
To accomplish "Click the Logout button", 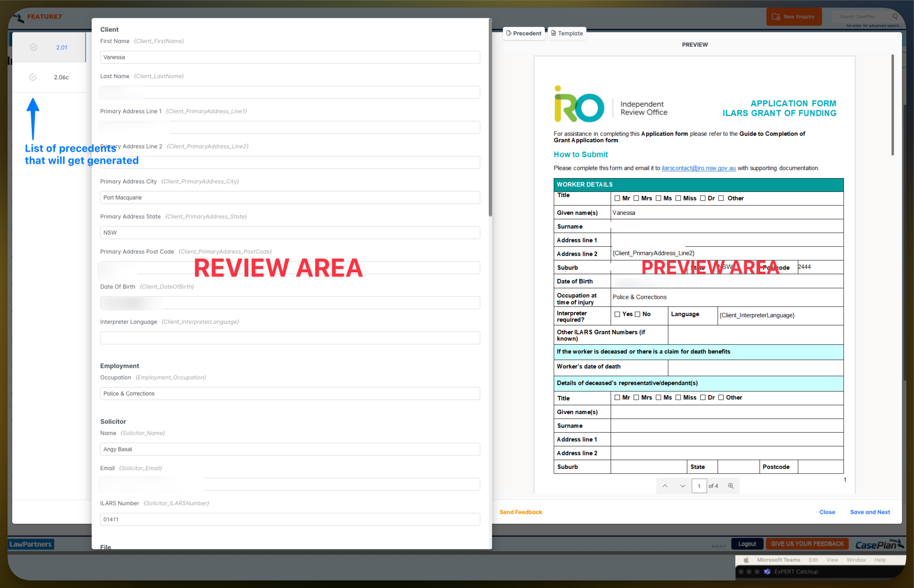I will coord(747,544).
